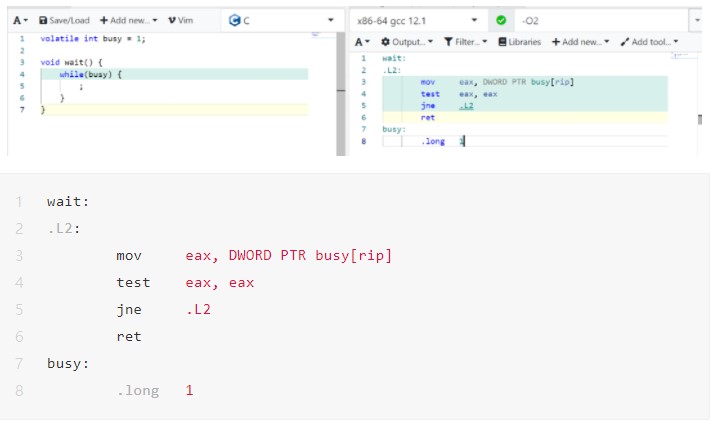
Task: Click the 'busy:' label in compiler output
Action: [394, 129]
